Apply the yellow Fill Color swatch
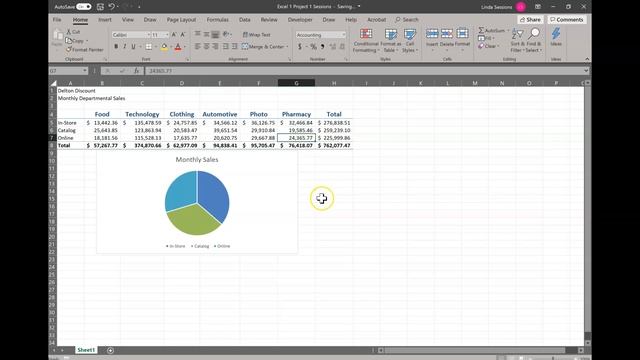Image resolution: width=640 pixels, height=360 pixels. coord(164,47)
